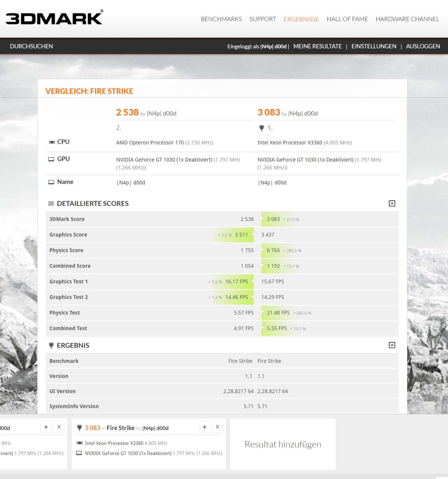Open the Durchsuchen search section

tap(31, 46)
